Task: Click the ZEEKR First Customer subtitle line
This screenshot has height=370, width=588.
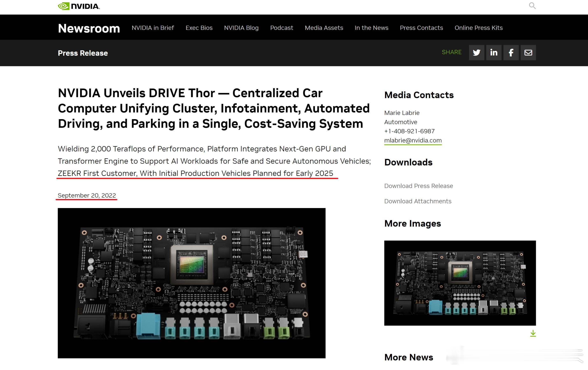Action: (x=195, y=173)
